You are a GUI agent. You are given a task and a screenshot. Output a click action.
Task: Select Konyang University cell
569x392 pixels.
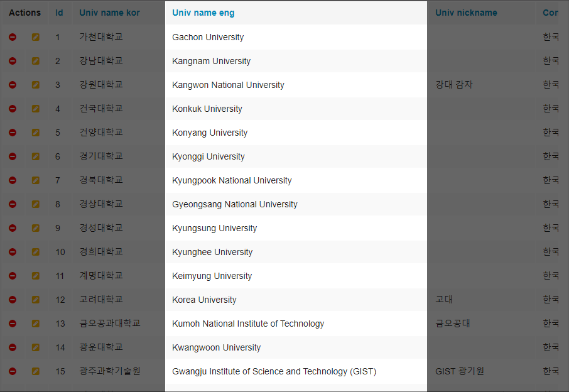tap(296, 133)
